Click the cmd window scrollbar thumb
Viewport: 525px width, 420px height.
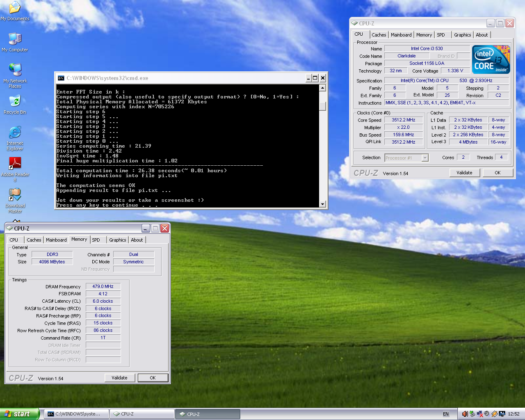(323, 106)
